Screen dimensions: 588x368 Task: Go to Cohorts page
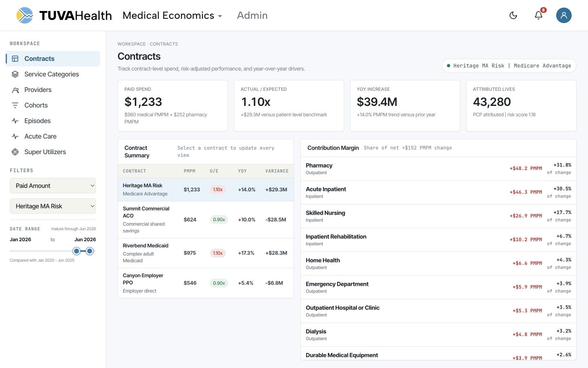53,105
